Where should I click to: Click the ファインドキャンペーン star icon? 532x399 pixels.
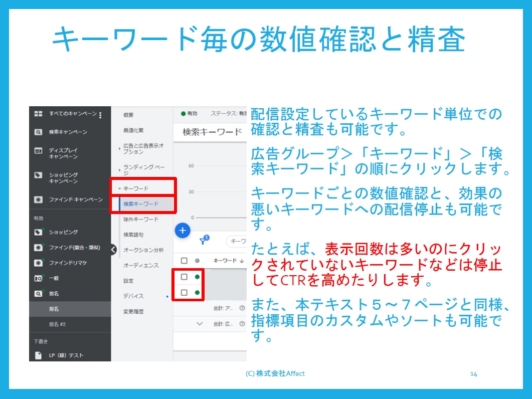pos(38,199)
